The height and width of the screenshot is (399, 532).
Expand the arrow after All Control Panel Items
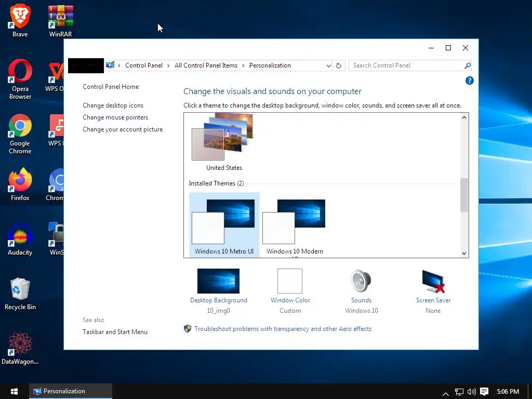click(x=243, y=65)
